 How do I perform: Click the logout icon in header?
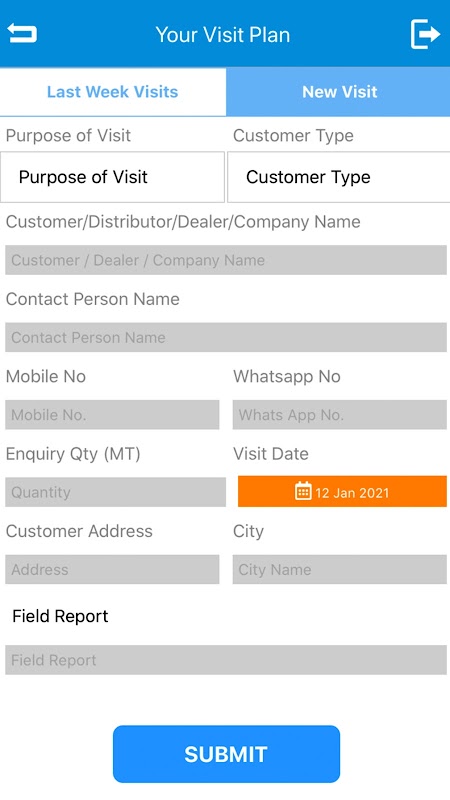(x=425, y=34)
